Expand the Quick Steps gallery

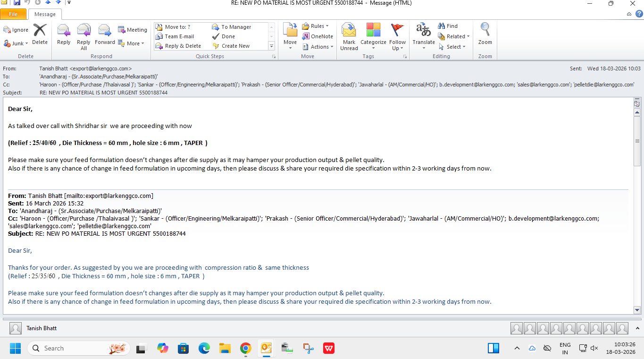[x=271, y=46]
